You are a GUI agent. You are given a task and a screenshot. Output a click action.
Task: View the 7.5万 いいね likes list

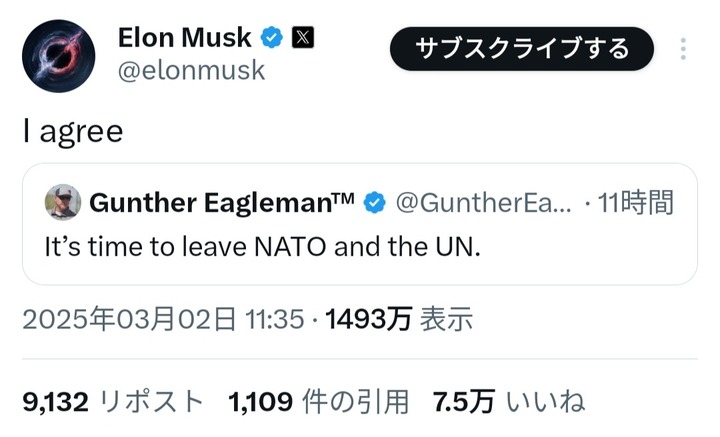pyautogui.click(x=508, y=402)
